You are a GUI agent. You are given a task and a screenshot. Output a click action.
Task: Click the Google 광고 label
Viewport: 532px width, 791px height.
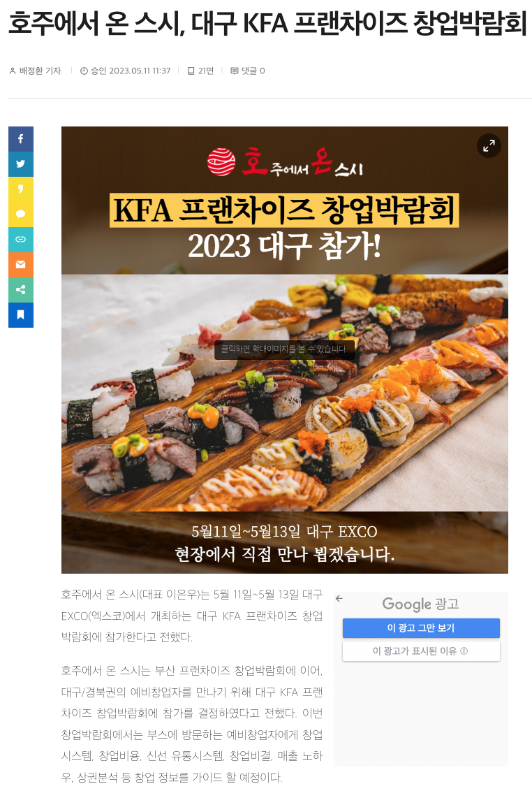point(420,604)
